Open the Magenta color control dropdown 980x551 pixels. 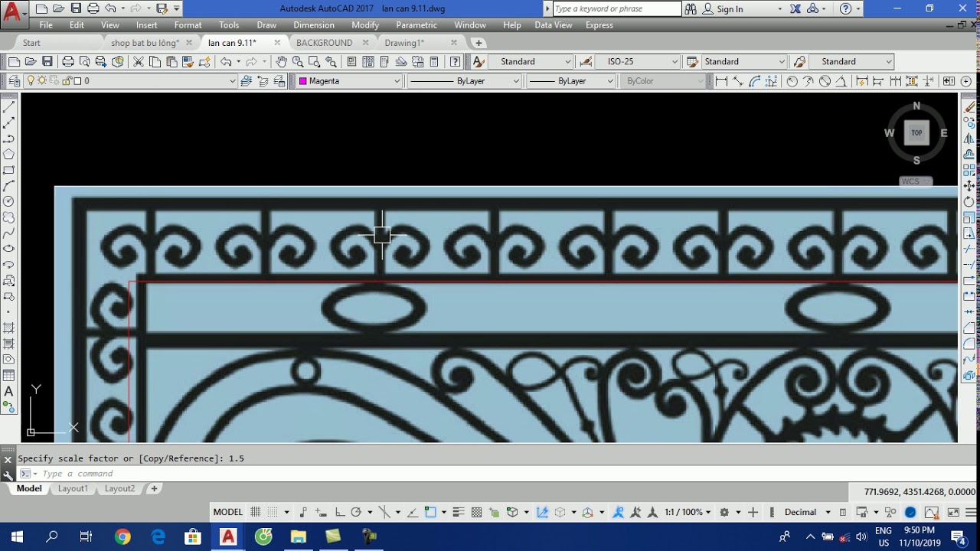[349, 81]
